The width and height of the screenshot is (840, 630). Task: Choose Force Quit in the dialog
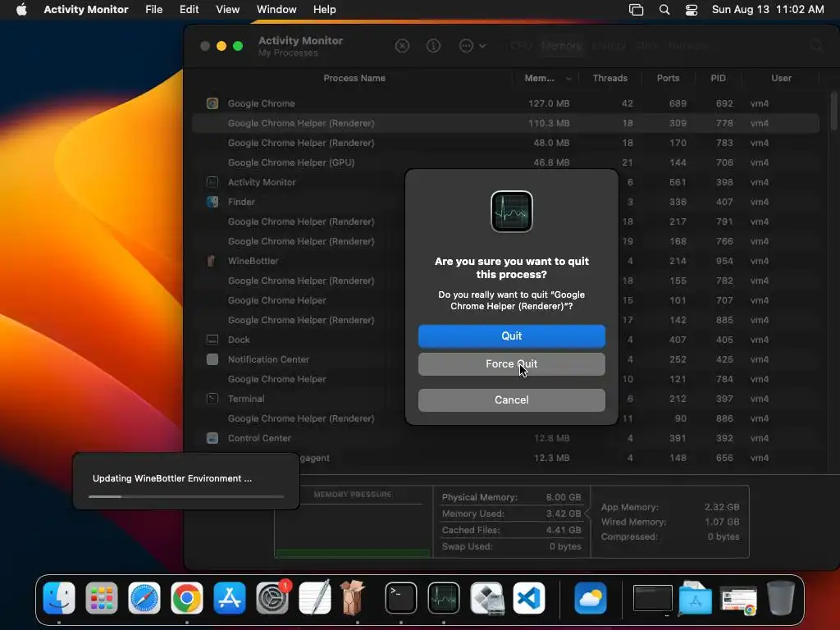tap(512, 363)
